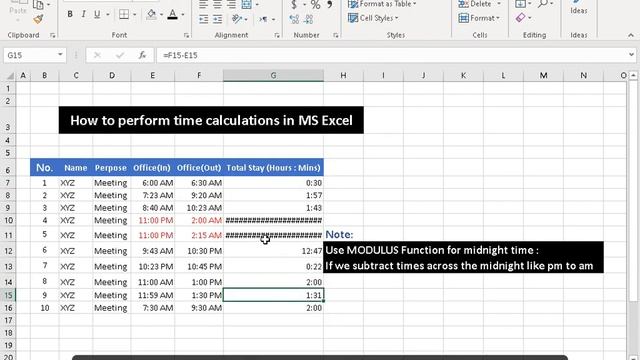Expand the formula bar

coord(631,55)
